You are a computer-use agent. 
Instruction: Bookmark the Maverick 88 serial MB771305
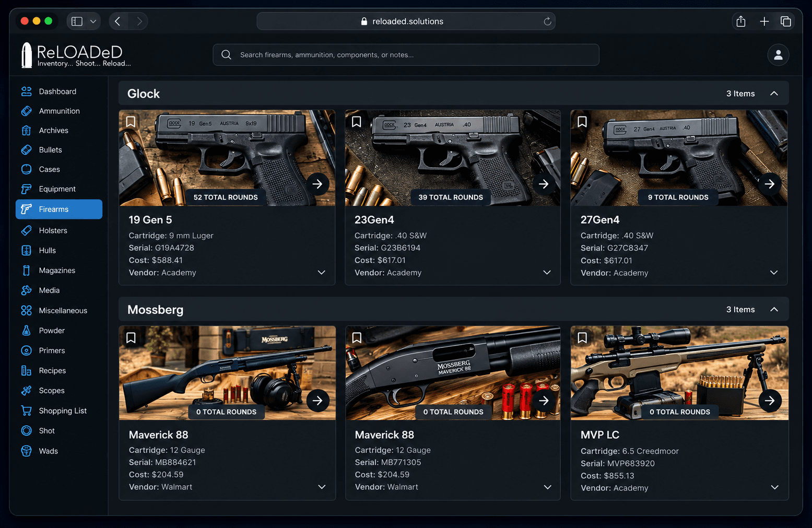pos(357,338)
